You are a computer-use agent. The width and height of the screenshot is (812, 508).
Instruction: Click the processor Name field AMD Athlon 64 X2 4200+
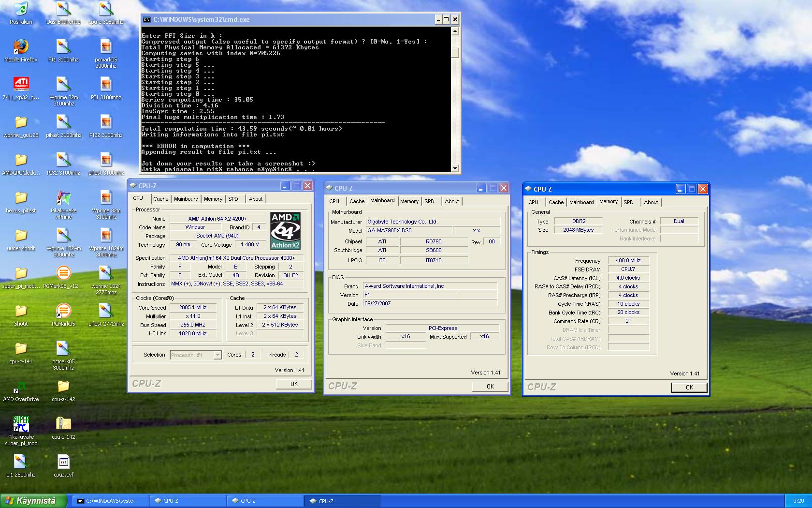point(217,219)
